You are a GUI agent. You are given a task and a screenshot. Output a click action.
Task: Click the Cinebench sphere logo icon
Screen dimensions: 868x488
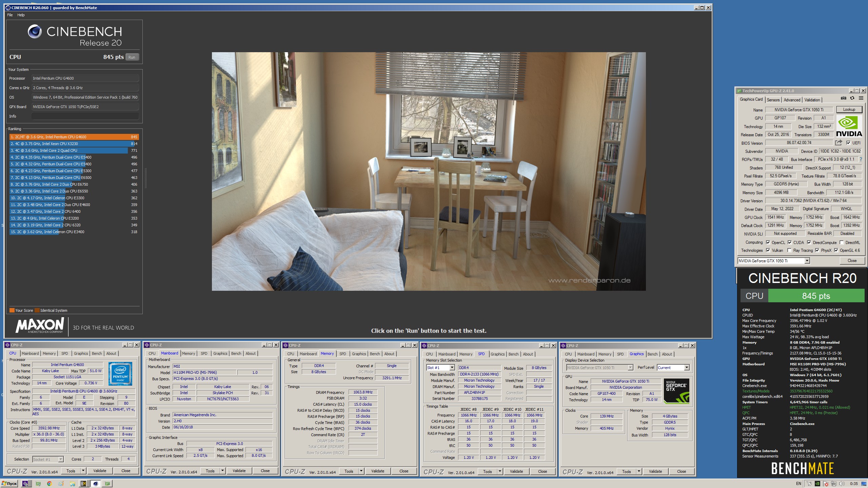[x=35, y=32]
